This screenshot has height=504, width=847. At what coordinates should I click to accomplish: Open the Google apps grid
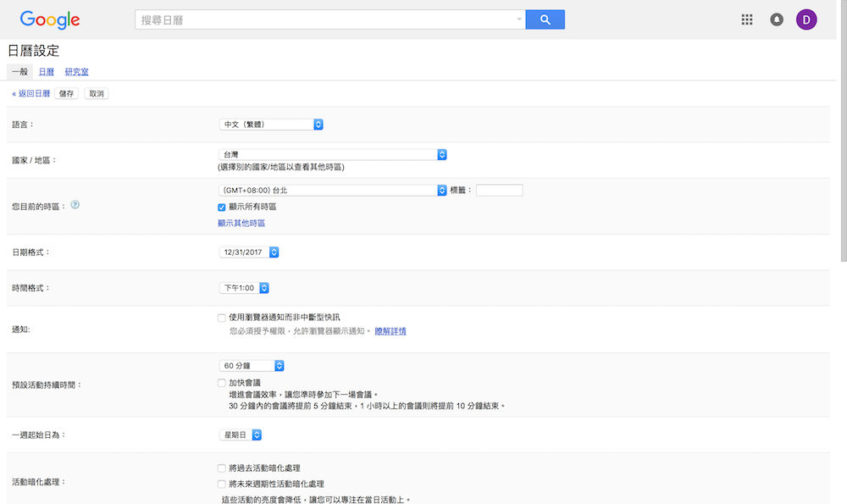747,19
